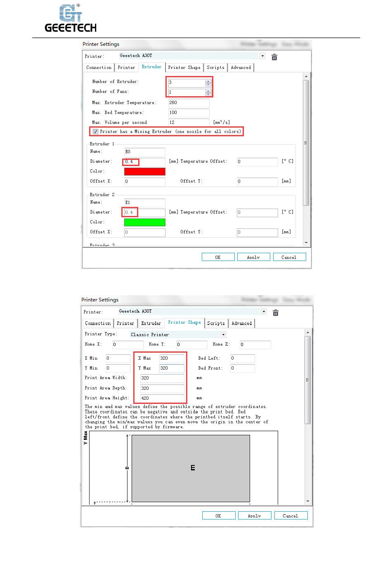Click Apply in the Printer Shape dialog
This screenshot has width=392, height=586.
[x=254, y=515]
